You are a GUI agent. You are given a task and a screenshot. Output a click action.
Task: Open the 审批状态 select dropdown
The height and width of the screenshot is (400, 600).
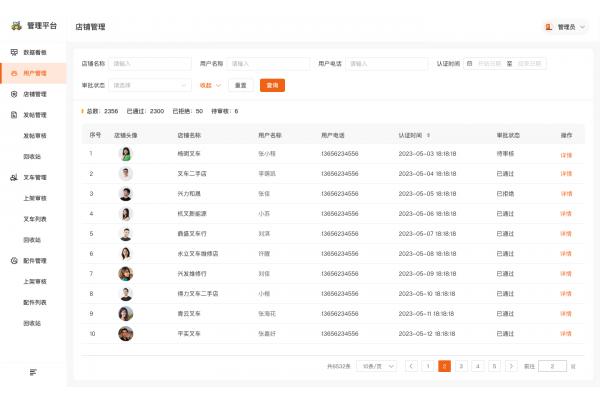coord(150,85)
